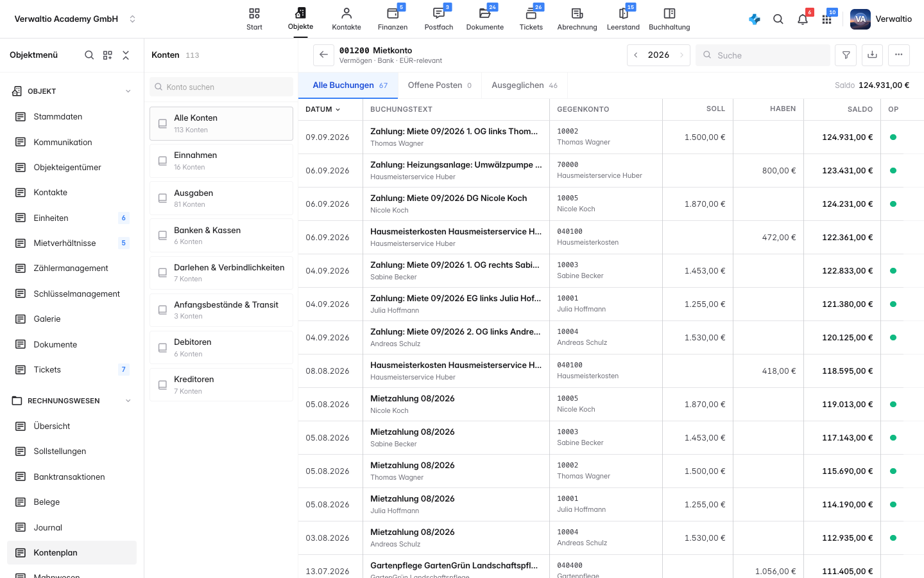Screen dimensions: 924x578
Task: Select the Kreditoren account group
Action: coord(221,385)
